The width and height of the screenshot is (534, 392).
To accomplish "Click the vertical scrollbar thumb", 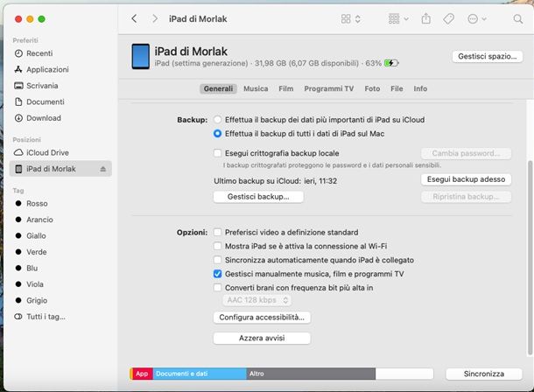I will 530,258.
